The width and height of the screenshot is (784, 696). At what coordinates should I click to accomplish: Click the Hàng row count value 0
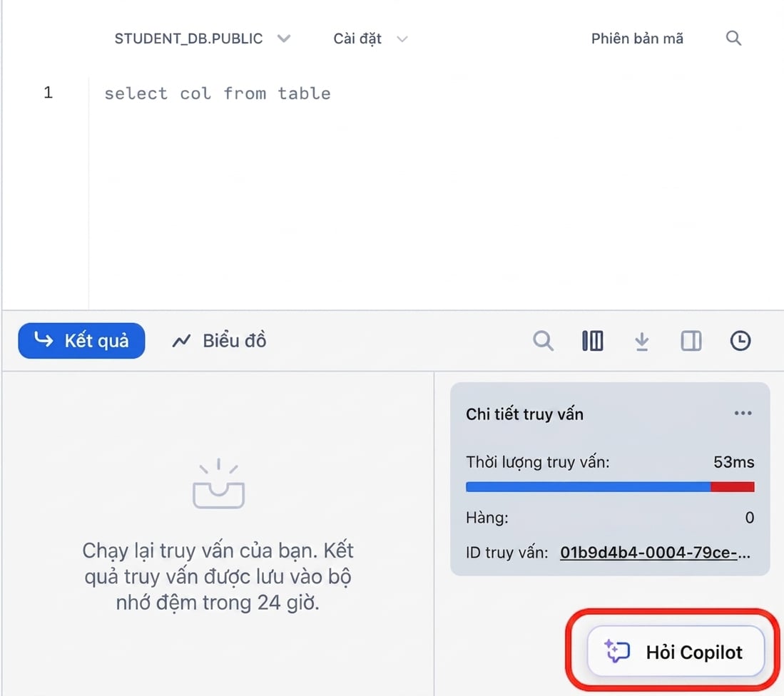coord(750,518)
